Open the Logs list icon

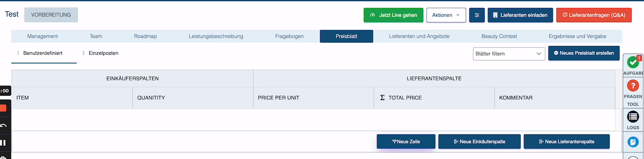(x=633, y=117)
